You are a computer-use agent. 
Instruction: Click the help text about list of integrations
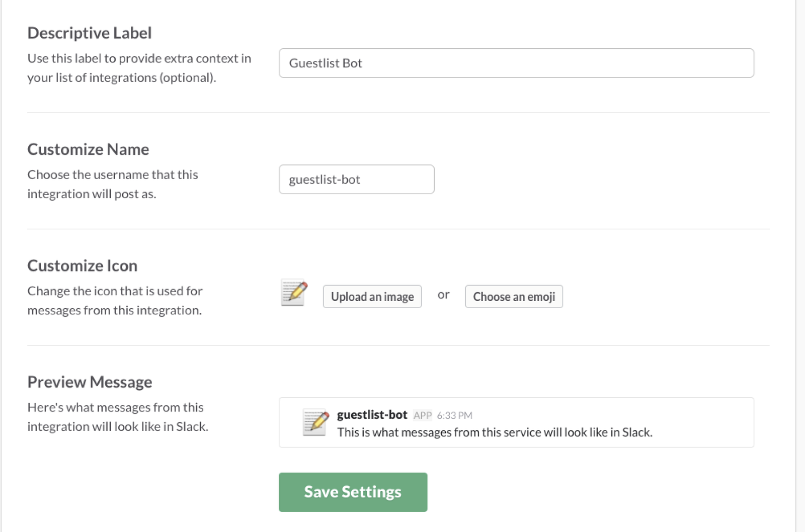[x=139, y=68]
